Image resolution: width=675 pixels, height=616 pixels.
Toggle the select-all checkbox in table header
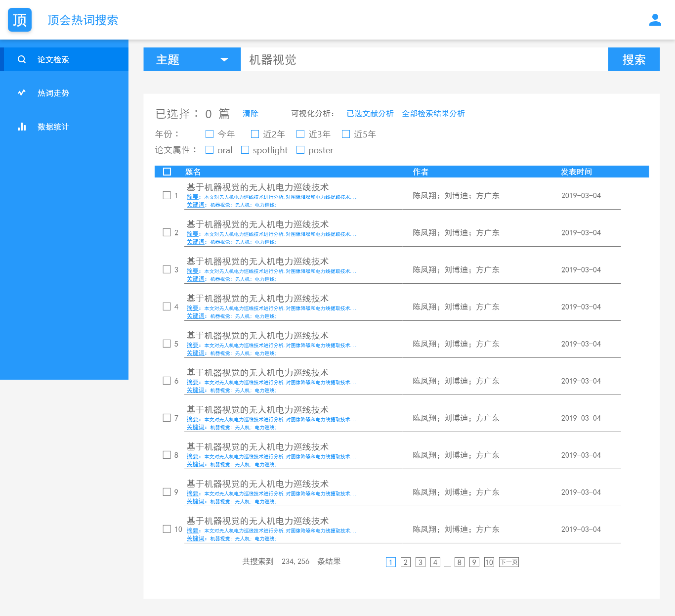click(x=167, y=172)
